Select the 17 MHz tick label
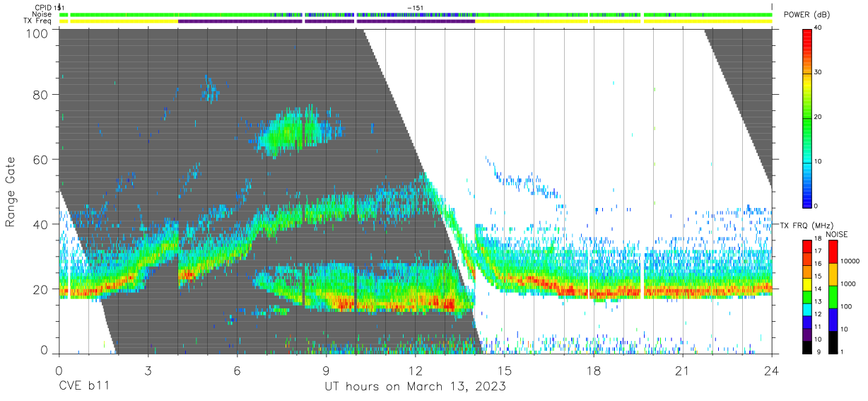The image size is (868, 401). 819,252
